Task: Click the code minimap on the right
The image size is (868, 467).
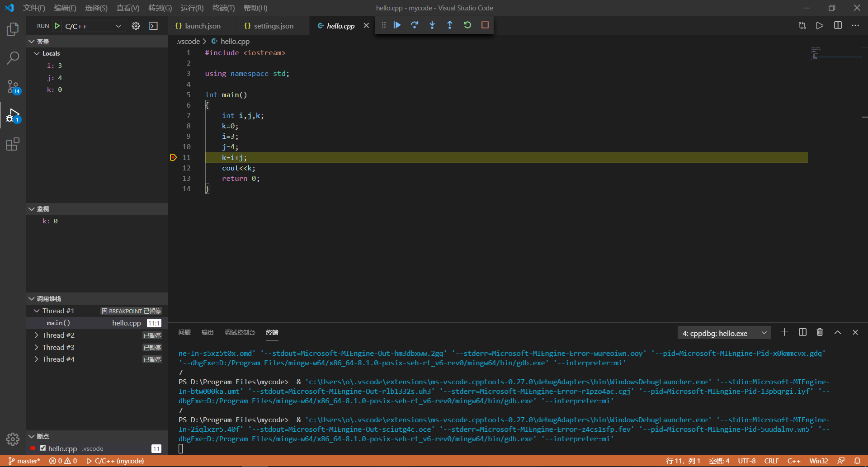Action: [816, 53]
